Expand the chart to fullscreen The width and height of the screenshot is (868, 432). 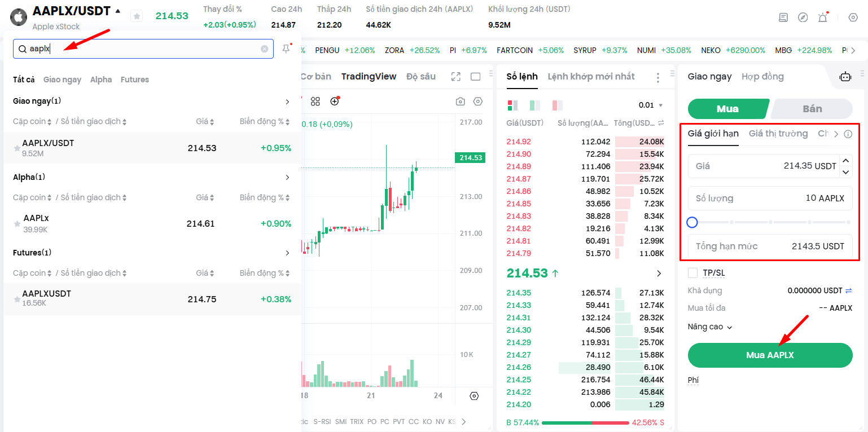[x=456, y=77]
